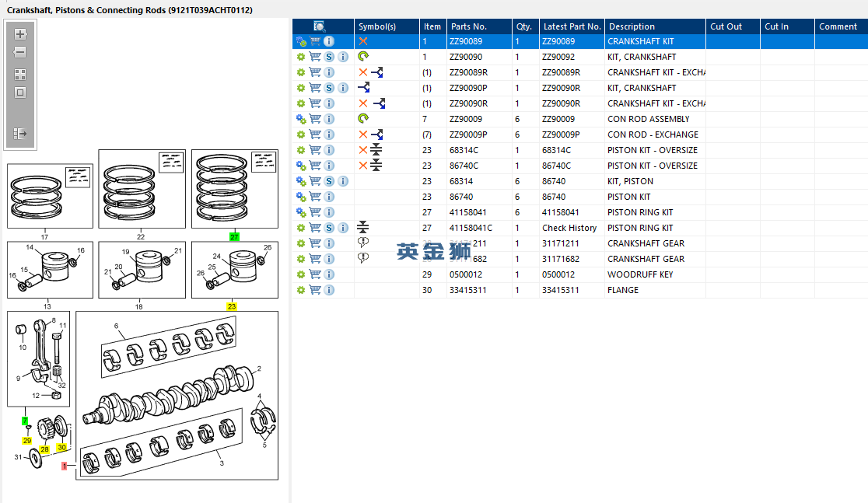Show info for FLANGE part 33415311
The image size is (868, 503).
pyautogui.click(x=329, y=290)
